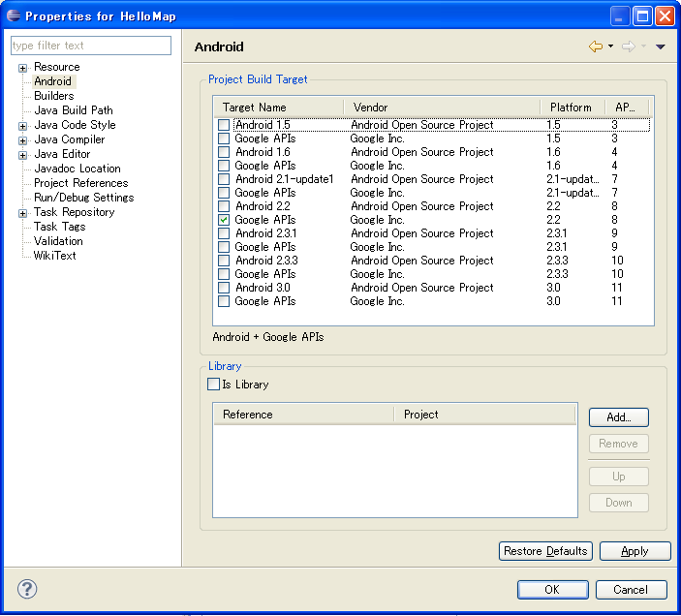This screenshot has width=681, height=616.
Task: Click the Eclipse icon in title bar
Action: coord(14,15)
